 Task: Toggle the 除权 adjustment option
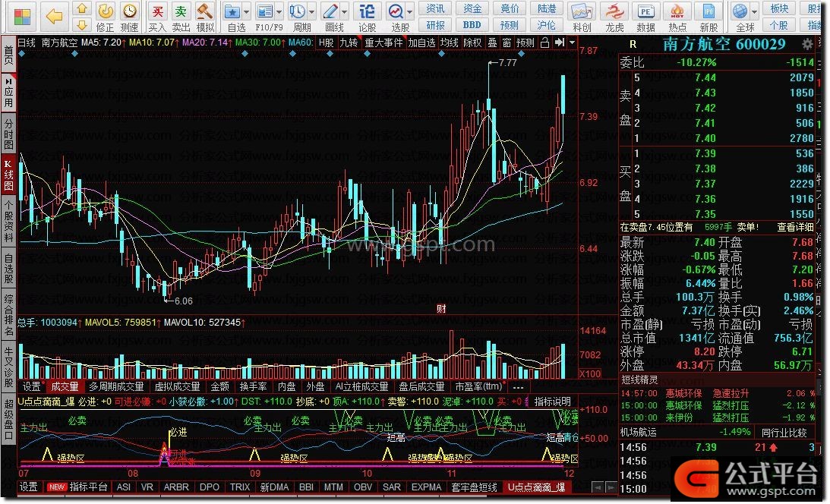coord(472,43)
